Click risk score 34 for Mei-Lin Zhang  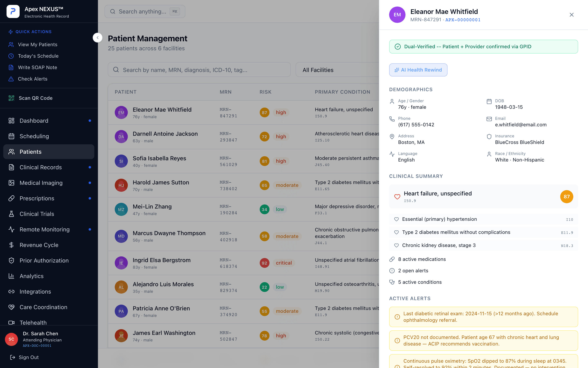(x=264, y=209)
